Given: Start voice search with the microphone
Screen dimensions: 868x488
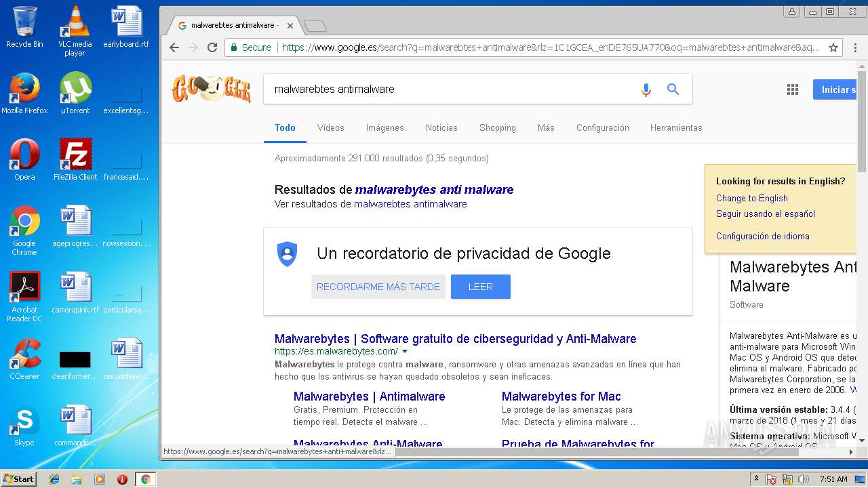Looking at the screenshot, I should 646,89.
